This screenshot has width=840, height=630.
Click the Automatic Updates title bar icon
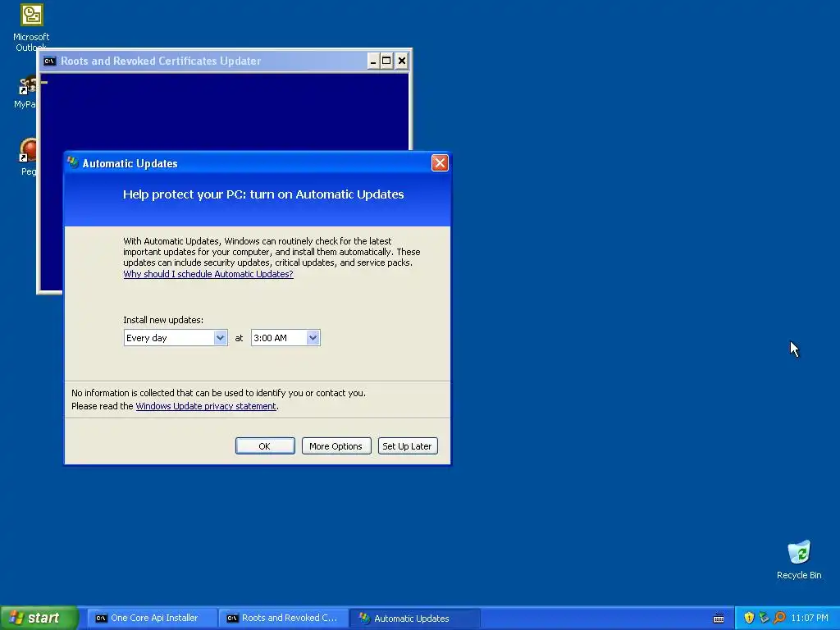pos(73,163)
